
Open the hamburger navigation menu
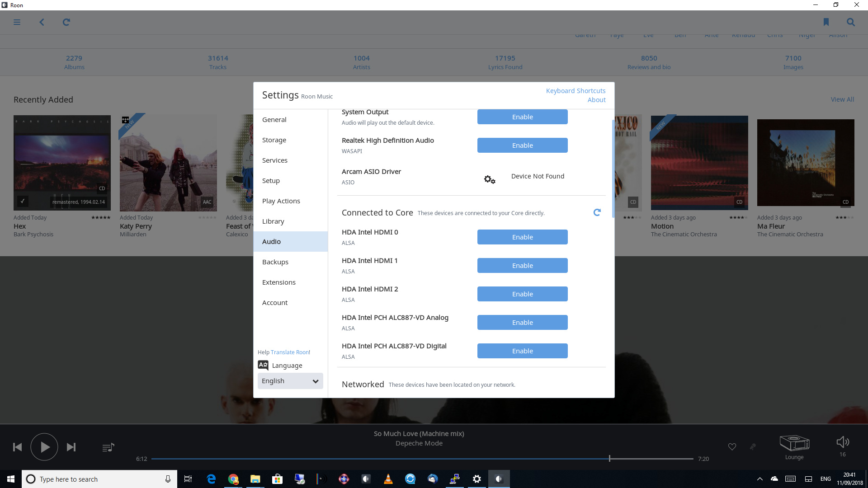click(17, 22)
